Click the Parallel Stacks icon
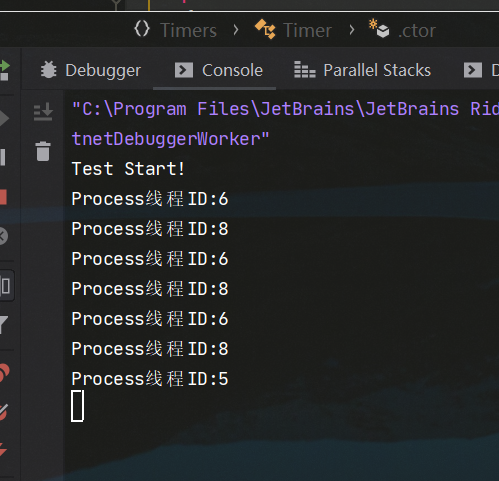This screenshot has width=499, height=481. click(x=304, y=70)
